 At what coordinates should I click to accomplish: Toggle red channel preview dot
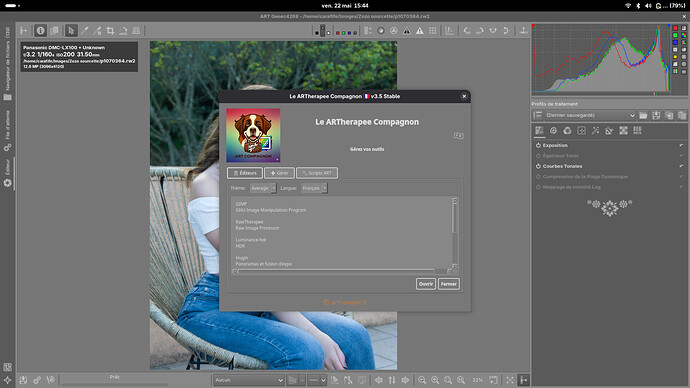pos(338,33)
